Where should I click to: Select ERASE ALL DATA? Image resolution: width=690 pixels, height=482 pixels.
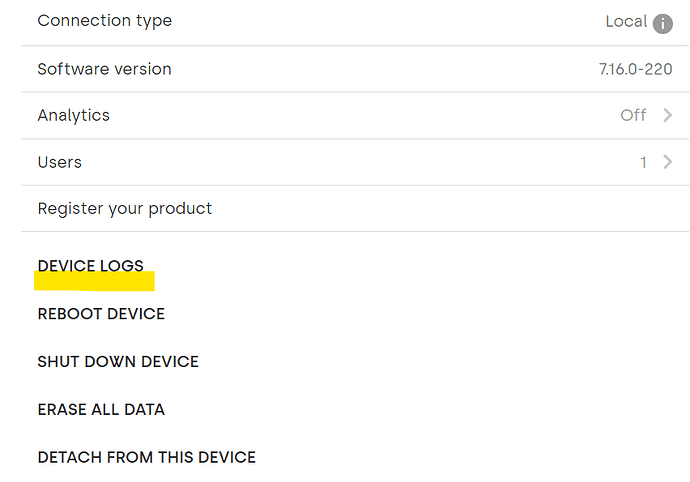(101, 410)
